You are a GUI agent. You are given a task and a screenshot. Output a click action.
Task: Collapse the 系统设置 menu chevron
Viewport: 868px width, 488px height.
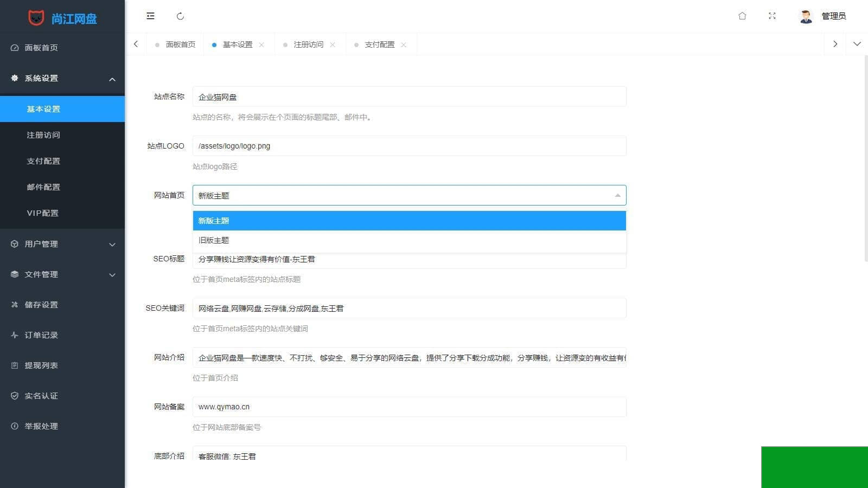[x=112, y=79]
